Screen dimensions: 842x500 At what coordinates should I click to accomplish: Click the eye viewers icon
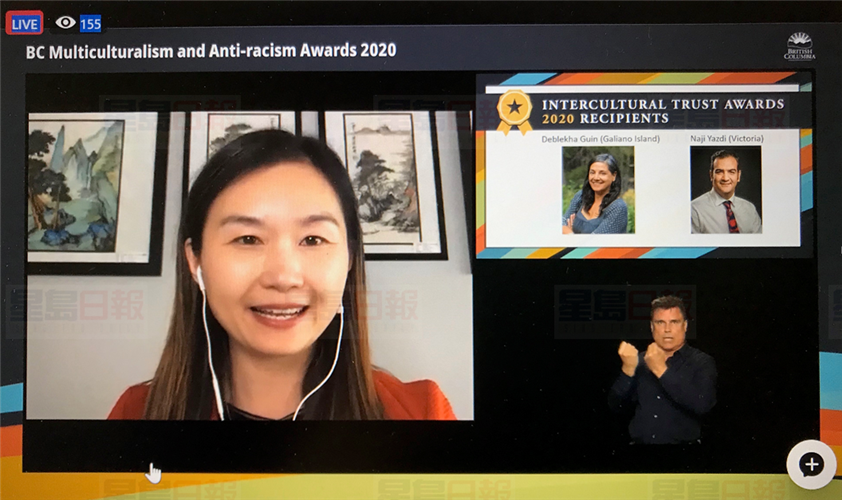click(x=65, y=22)
